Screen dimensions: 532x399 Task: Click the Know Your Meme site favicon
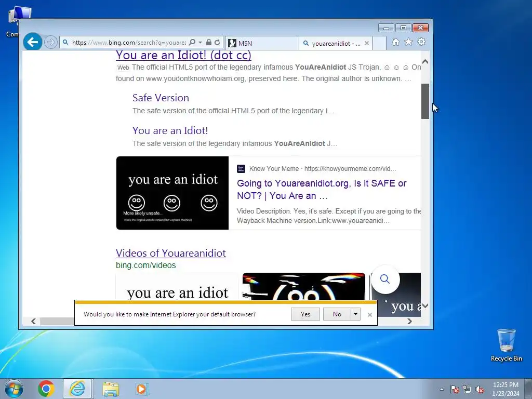241,169
